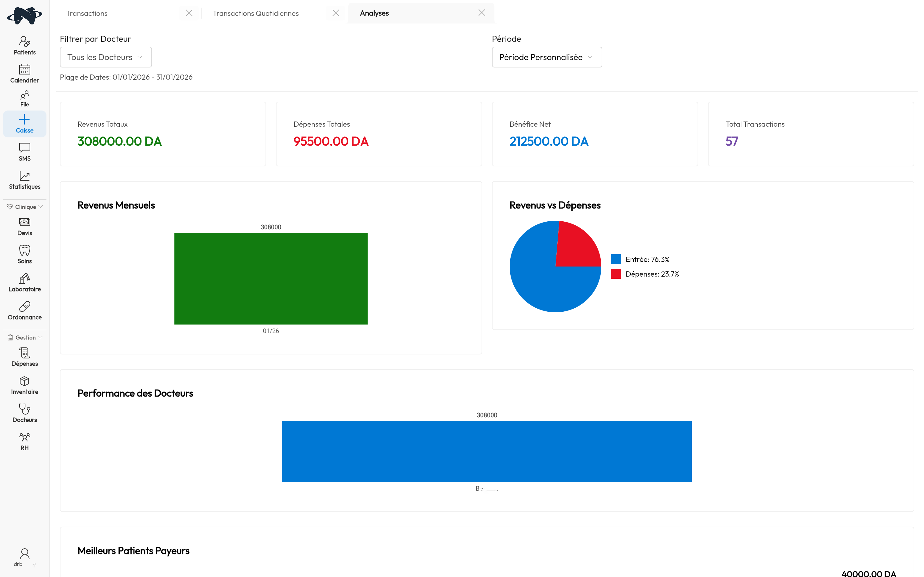The height and width of the screenshot is (577, 924).
Task: Open the Période Personnalisée dropdown
Action: (547, 57)
